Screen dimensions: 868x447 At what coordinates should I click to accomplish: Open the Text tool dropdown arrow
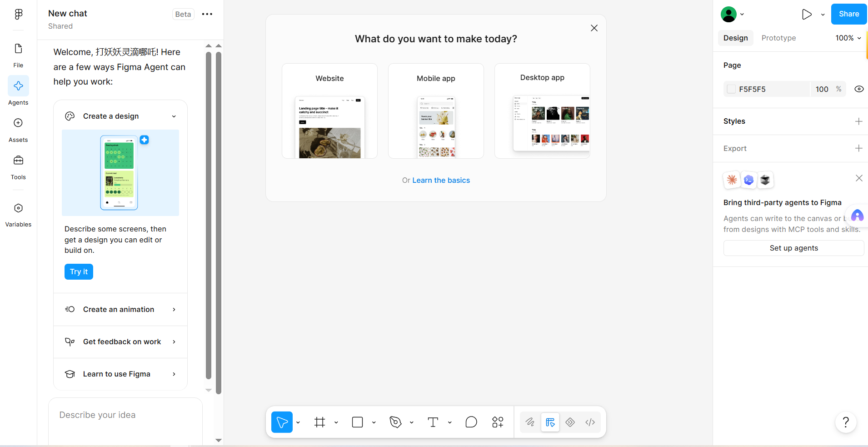(450, 422)
